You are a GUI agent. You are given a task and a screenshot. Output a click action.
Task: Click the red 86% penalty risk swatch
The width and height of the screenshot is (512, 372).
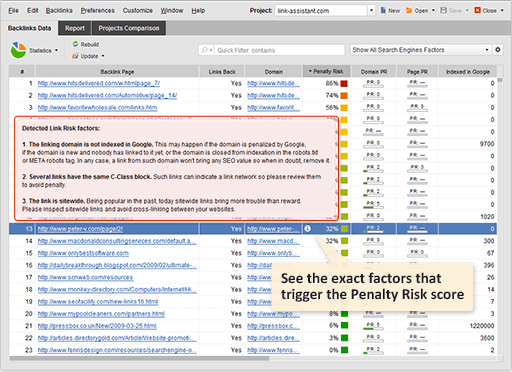(x=344, y=83)
